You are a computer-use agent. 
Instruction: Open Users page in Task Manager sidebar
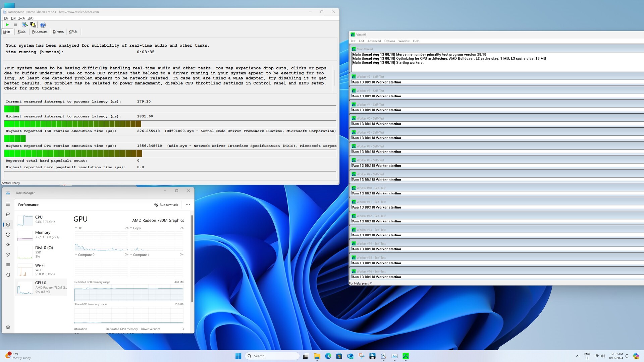click(x=8, y=255)
